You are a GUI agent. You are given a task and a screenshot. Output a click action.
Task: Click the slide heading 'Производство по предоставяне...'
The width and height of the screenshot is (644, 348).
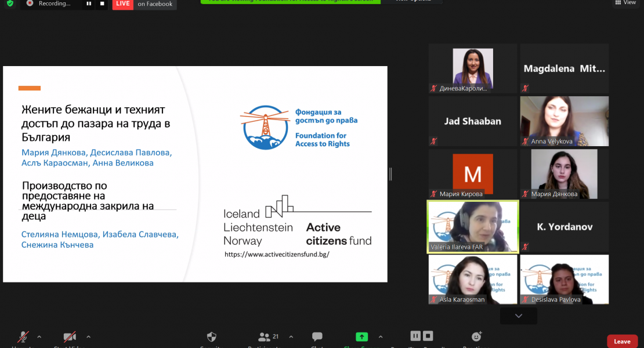88,201
